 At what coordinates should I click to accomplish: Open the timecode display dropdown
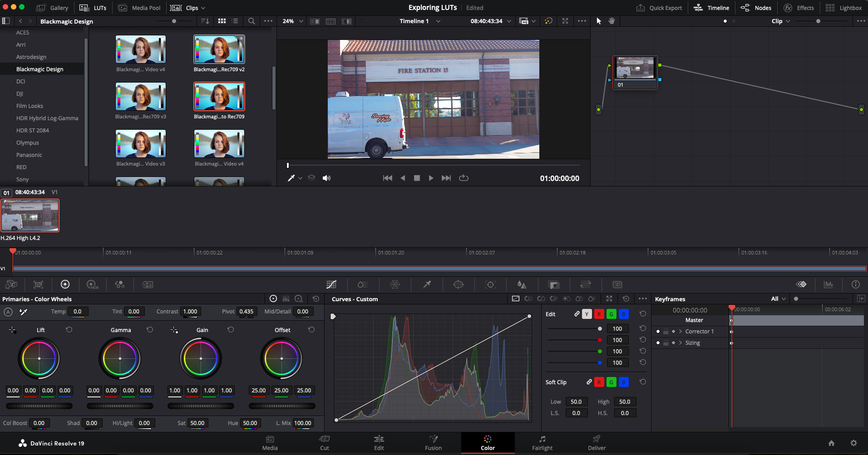tap(509, 21)
